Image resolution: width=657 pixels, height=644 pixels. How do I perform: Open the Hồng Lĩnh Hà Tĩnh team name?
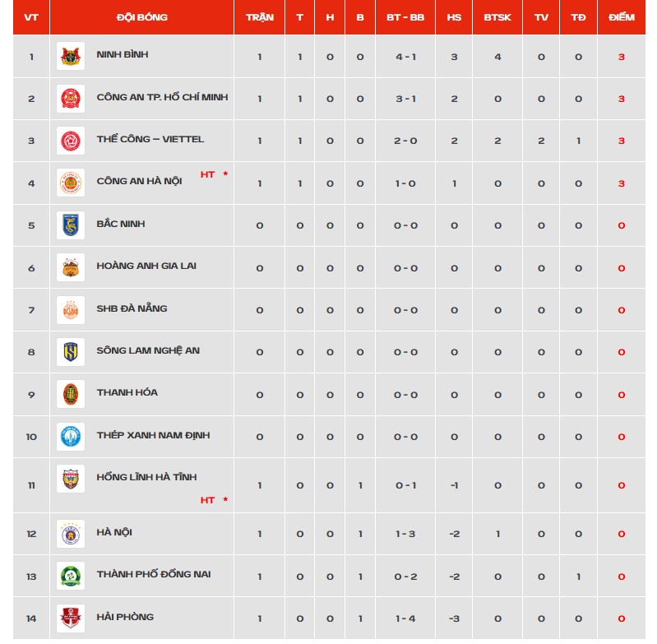point(146,477)
